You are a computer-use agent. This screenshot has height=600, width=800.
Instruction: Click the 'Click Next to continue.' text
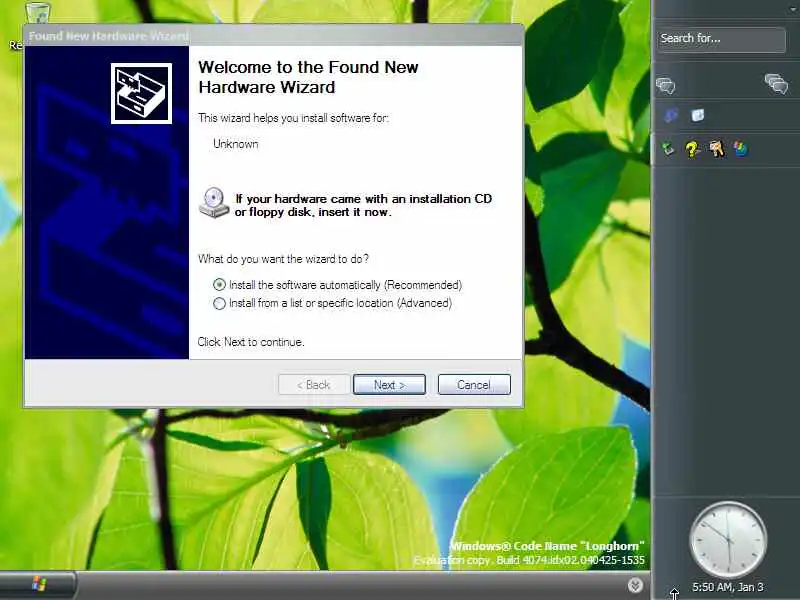pos(251,342)
